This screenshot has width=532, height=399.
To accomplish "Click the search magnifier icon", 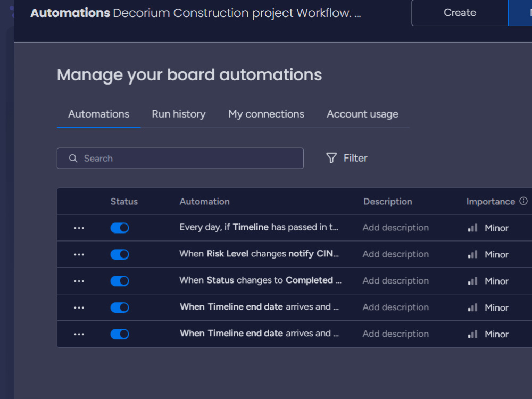I will pyautogui.click(x=73, y=158).
